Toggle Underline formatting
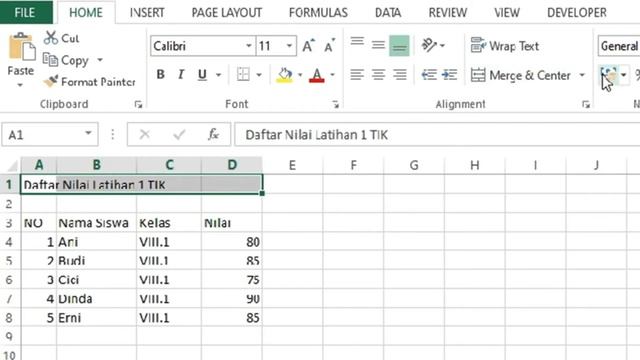The width and height of the screenshot is (640, 360). pyautogui.click(x=202, y=75)
